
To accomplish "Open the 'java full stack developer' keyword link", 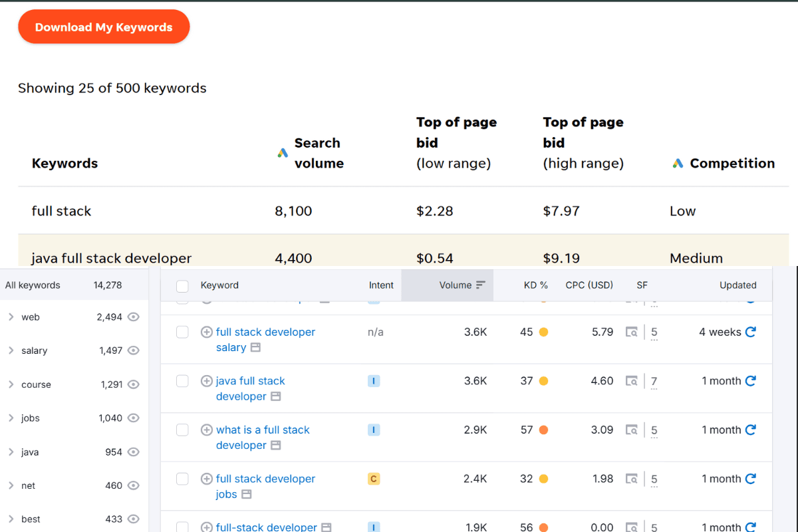I will (x=250, y=388).
